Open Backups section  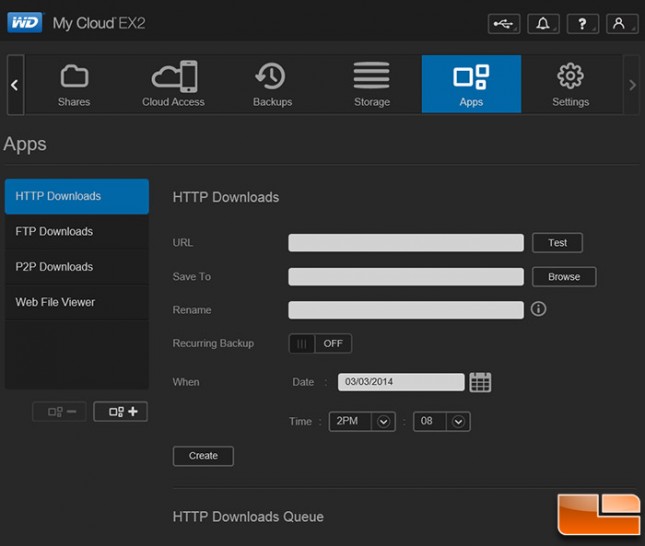pos(272,84)
